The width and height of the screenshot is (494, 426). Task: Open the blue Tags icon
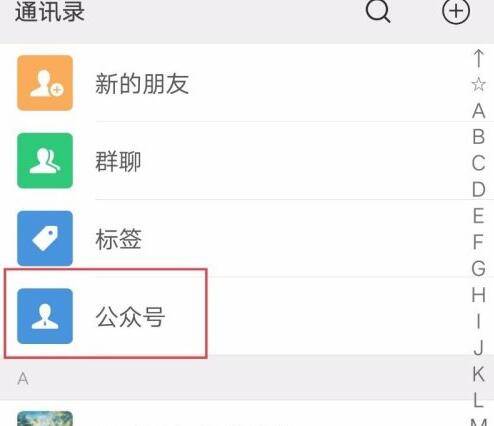(x=45, y=238)
